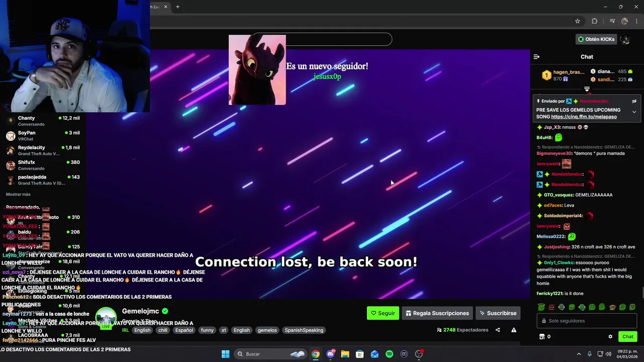This screenshot has height=362, width=644.
Task: Open Bigmoneyeve30 username in chat
Action: coord(554,153)
